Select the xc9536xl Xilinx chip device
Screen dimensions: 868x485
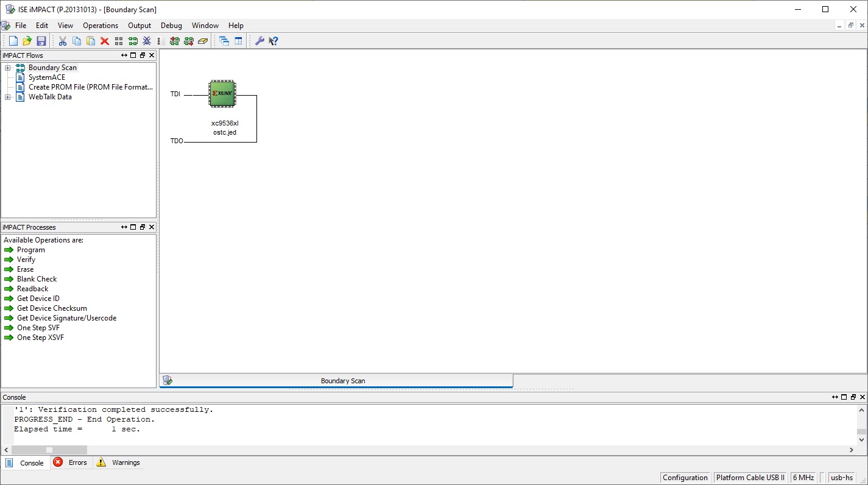coord(222,94)
